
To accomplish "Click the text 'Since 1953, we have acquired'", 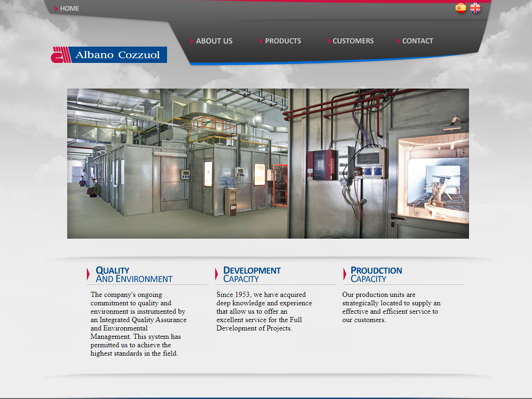I will 261,295.
